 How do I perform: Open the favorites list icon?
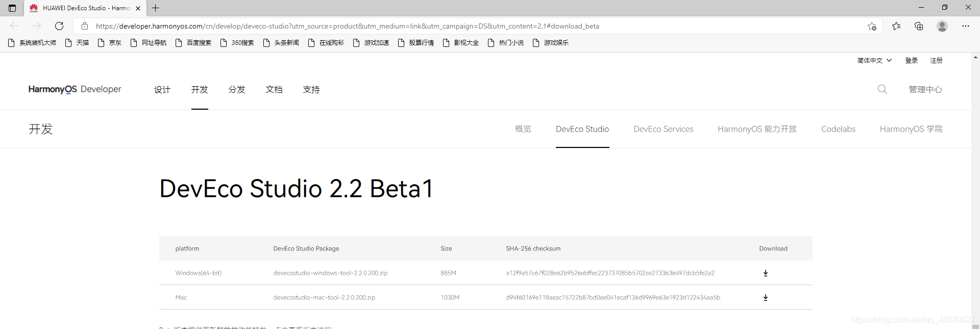pyautogui.click(x=896, y=26)
